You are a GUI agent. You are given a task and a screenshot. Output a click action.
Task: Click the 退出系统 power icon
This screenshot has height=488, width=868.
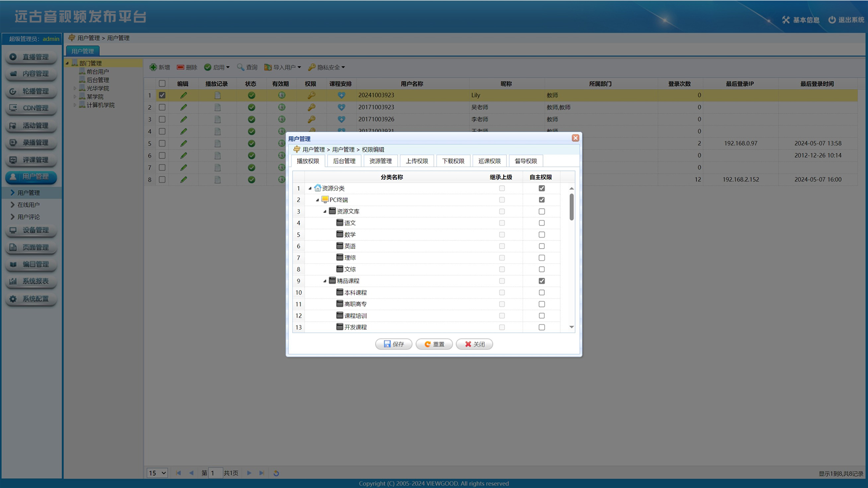coord(832,20)
